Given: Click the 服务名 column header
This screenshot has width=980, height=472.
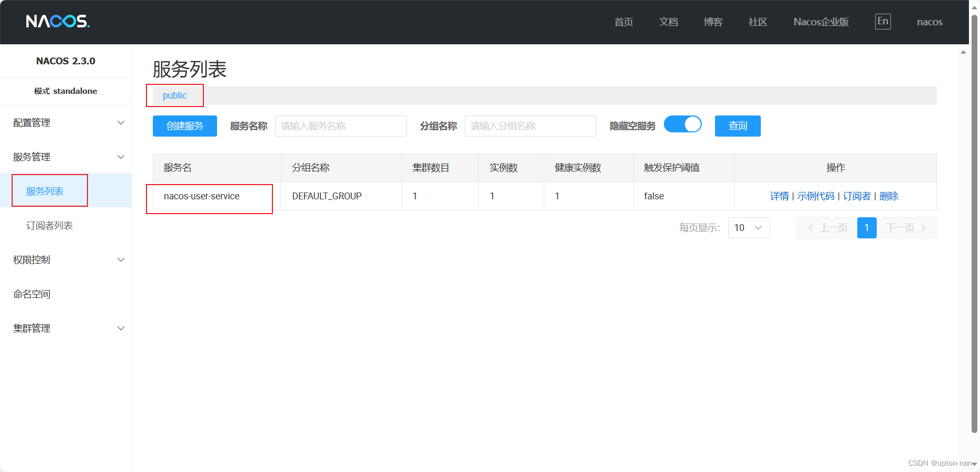Looking at the screenshot, I should pyautogui.click(x=217, y=168).
